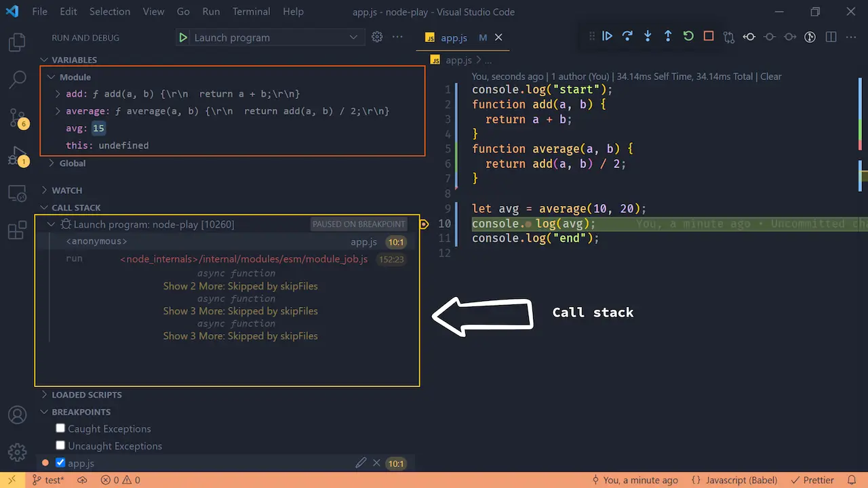868x488 pixels.
Task: Click the pencil edit icon on app.js breakpoint
Action: pyautogui.click(x=361, y=463)
